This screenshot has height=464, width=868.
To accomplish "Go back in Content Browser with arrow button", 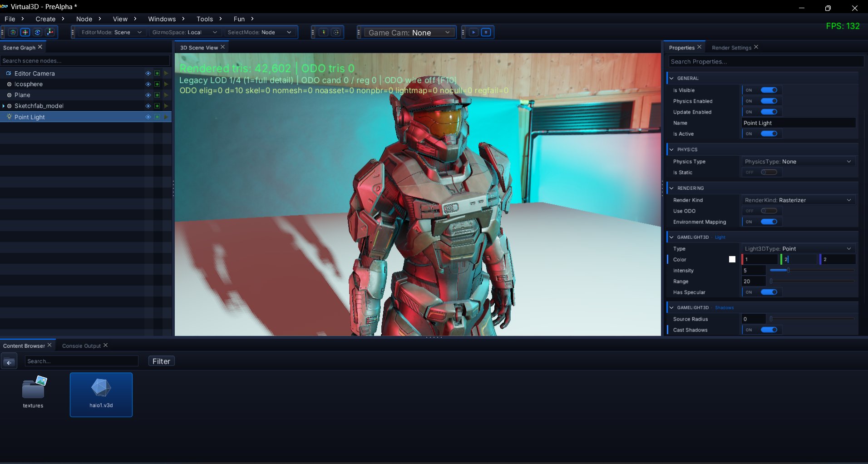I will (x=9, y=362).
